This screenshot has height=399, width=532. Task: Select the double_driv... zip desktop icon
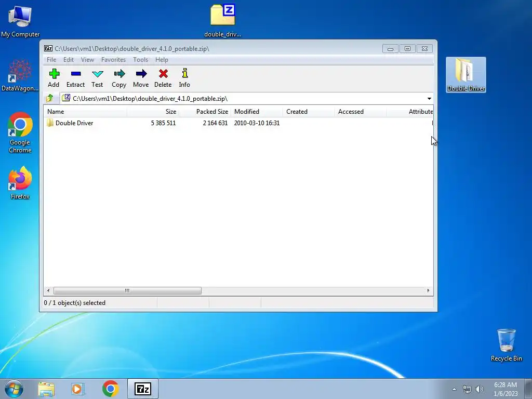tap(222, 20)
